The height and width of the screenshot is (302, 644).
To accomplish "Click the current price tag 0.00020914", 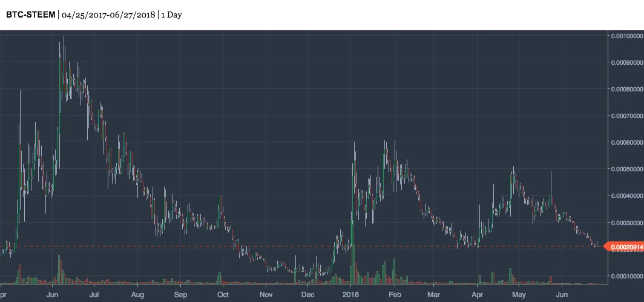I will pyautogui.click(x=624, y=247).
